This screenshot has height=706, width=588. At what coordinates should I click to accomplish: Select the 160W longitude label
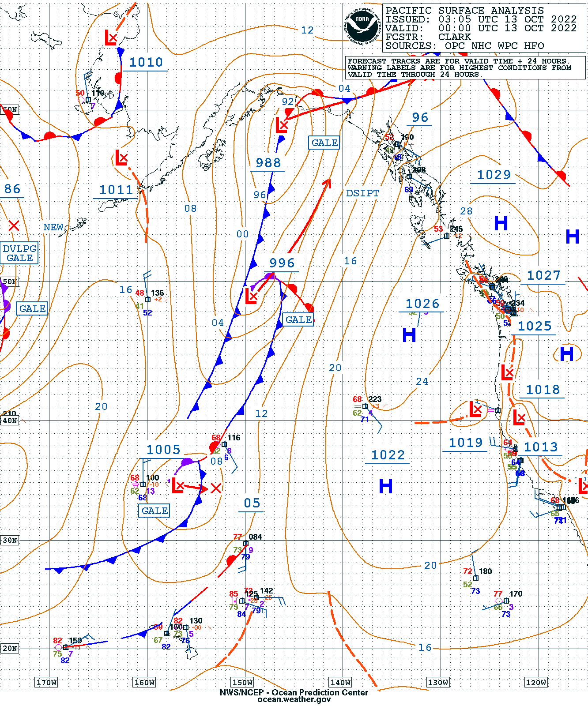point(144,683)
